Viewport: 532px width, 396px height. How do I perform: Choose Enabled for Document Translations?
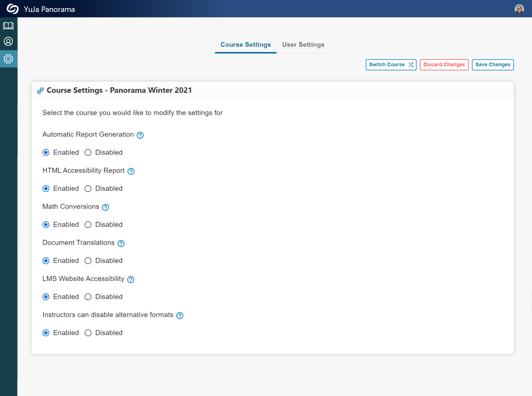coord(46,261)
